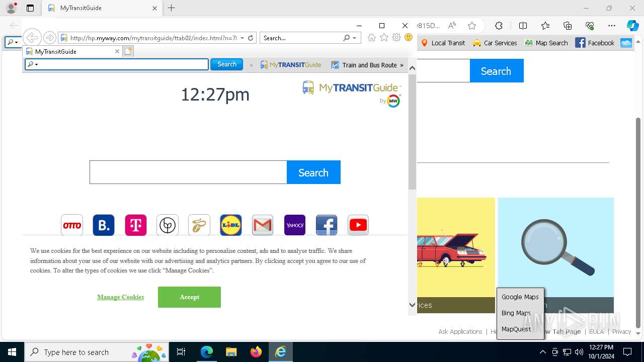Open the OTTO shortcut icon
Screen dimensions: 644x362
click(72, 225)
